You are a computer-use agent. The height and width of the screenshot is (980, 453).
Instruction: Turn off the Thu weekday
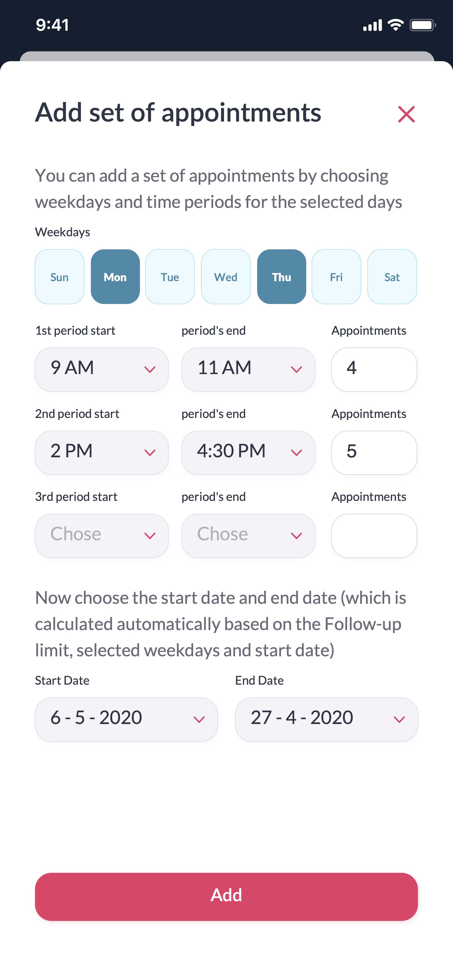coord(281,277)
